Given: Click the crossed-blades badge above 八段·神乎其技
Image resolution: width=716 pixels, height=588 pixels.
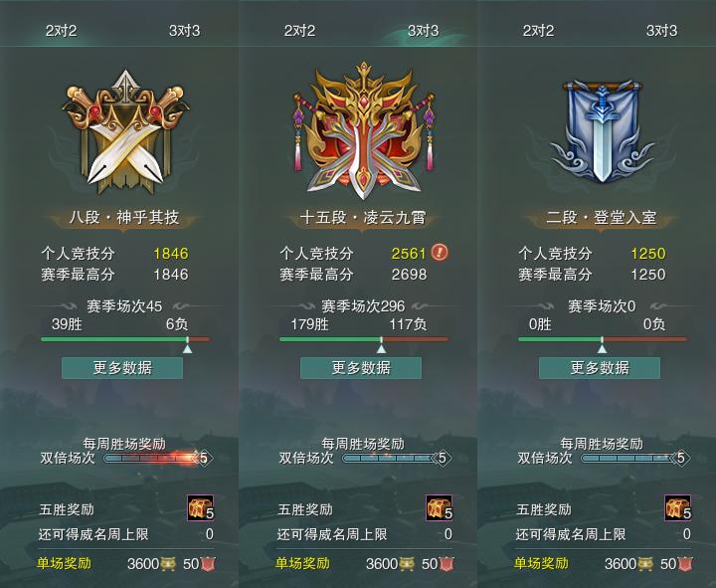Looking at the screenshot, I should click(x=125, y=132).
